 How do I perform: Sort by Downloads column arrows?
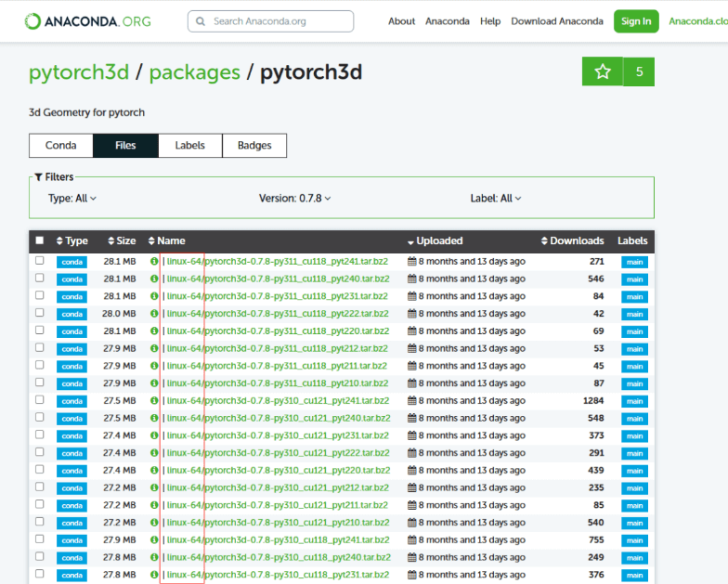(x=544, y=241)
